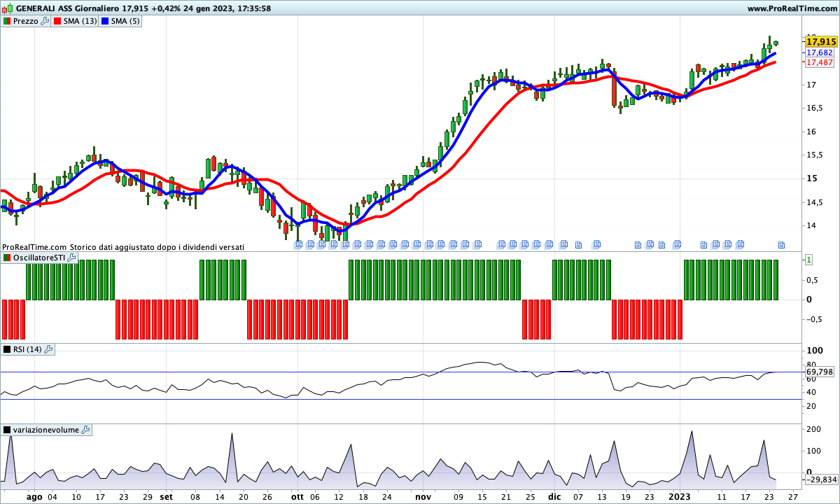Open the rightmost news document icon under price chart

781,245
